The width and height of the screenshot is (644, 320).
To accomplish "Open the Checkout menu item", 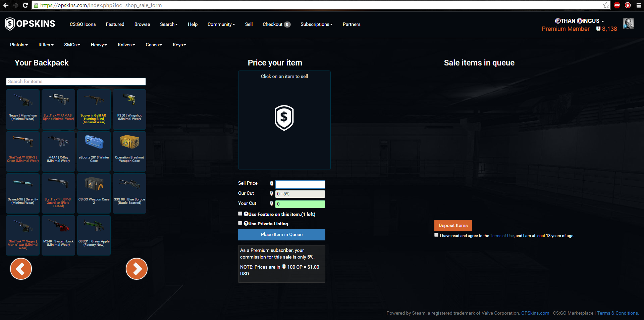I will click(276, 24).
